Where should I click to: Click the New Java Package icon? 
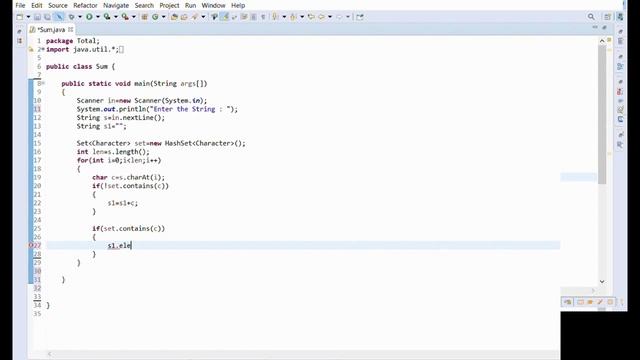[x=144, y=17]
